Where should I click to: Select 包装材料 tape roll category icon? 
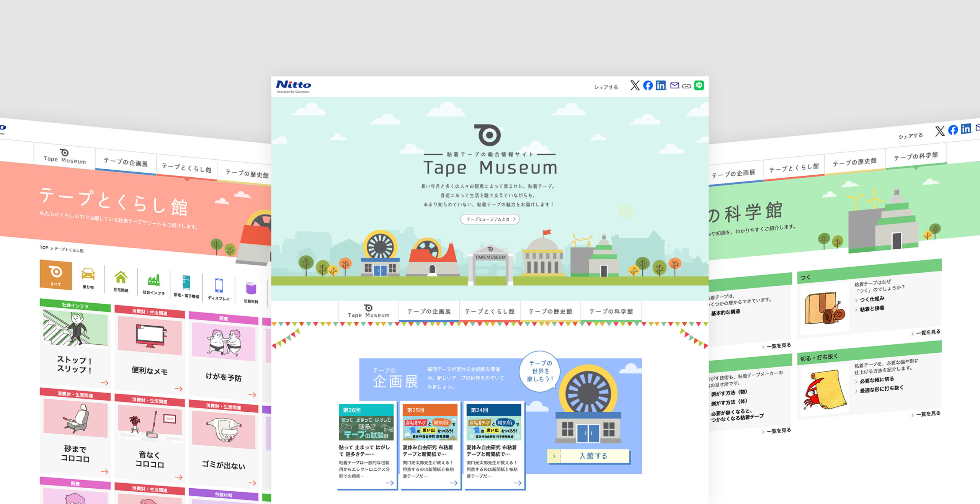pyautogui.click(x=251, y=292)
